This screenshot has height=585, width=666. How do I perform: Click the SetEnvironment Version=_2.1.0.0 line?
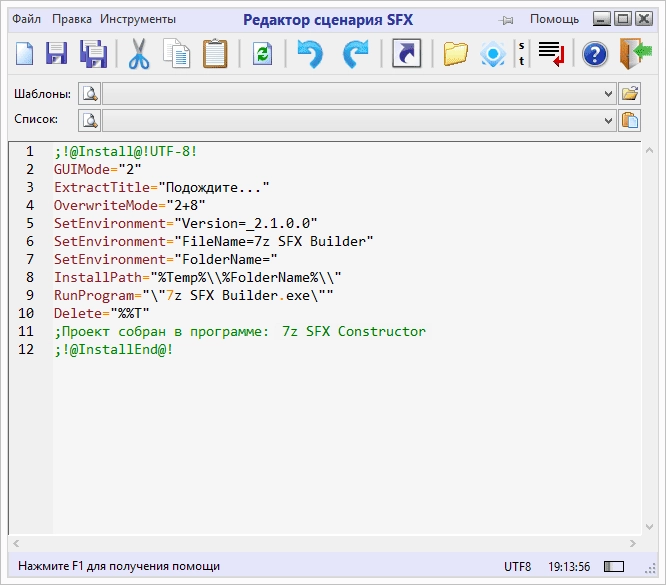coord(185,223)
